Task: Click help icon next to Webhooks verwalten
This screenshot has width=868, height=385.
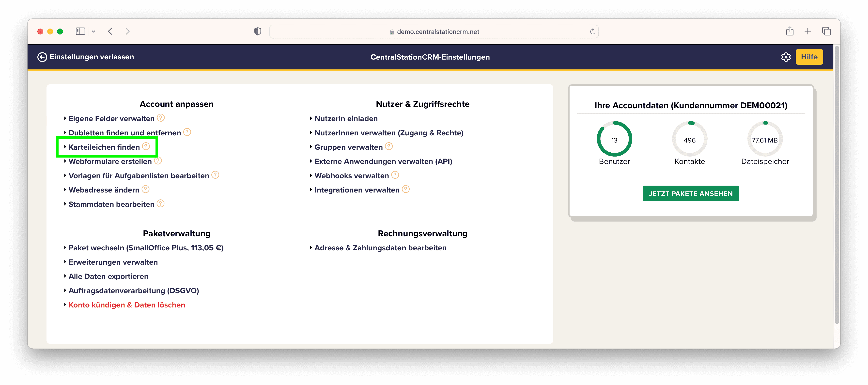Action: 395,175
